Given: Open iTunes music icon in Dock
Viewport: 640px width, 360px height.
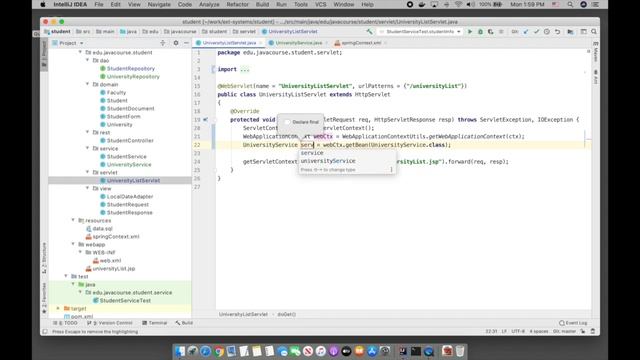Looking at the screenshot, I should coord(321,351).
